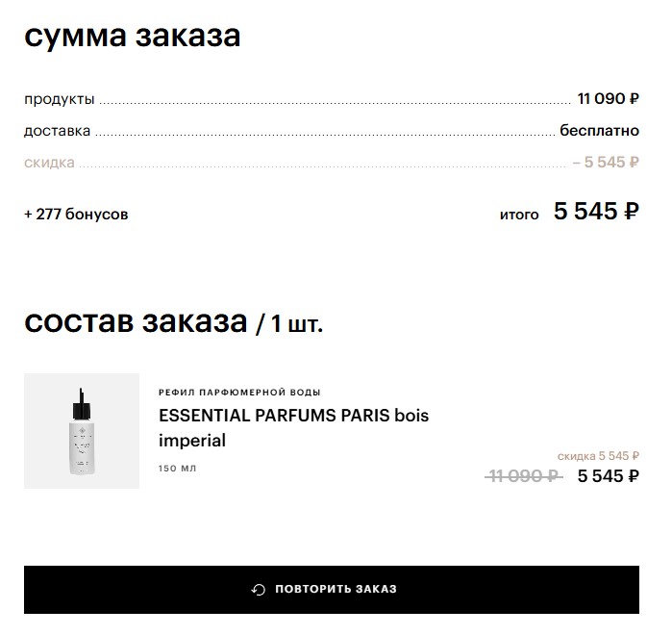Viewport: 672px width, 635px height.
Task: Open the Bois Impérial refill bottle thumbnail
Action: pyautogui.click(x=82, y=431)
